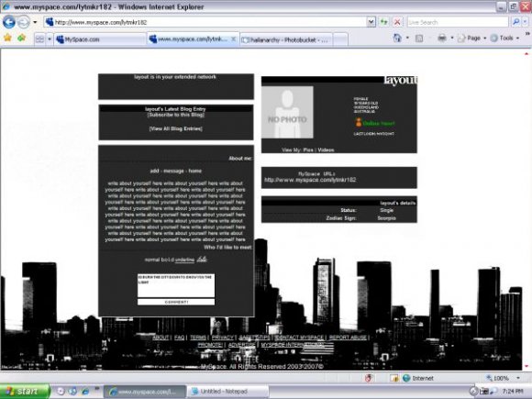Click the Comment button below text box
This screenshot has height=399, width=532.
click(x=176, y=302)
